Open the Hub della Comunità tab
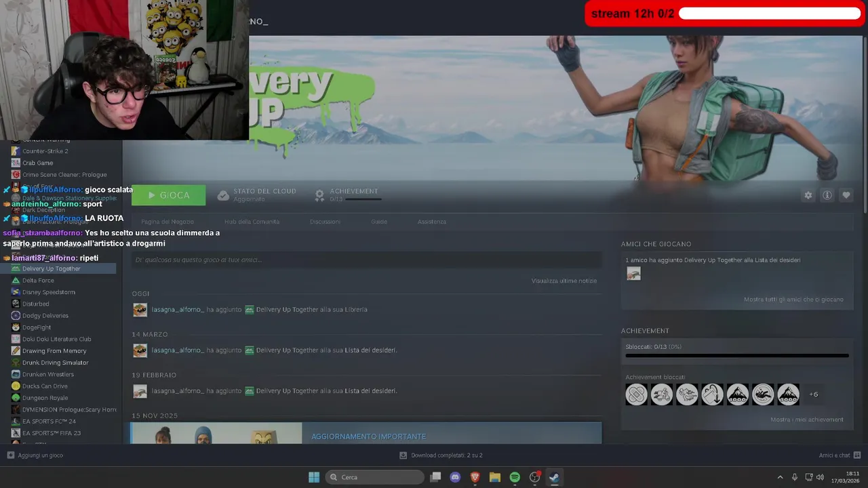 (x=252, y=222)
